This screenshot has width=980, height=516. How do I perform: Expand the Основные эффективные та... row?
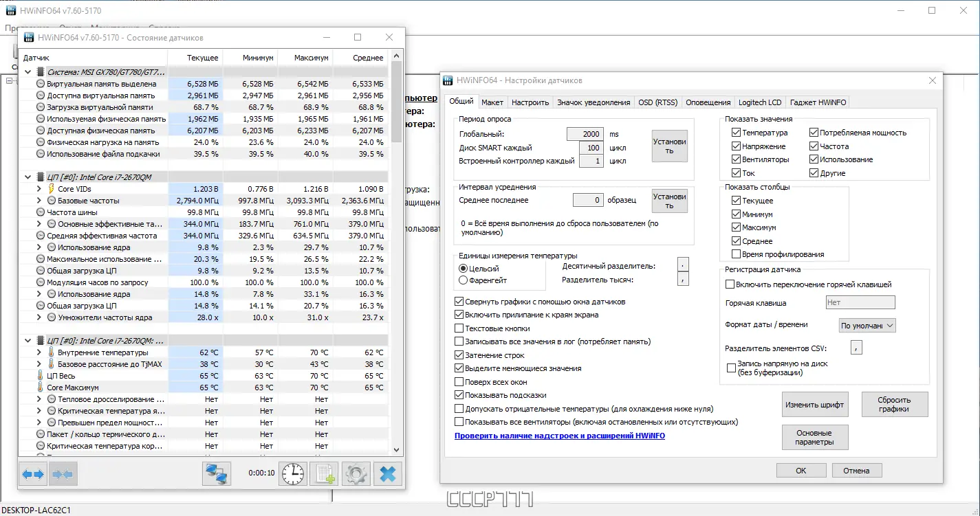pos(39,224)
